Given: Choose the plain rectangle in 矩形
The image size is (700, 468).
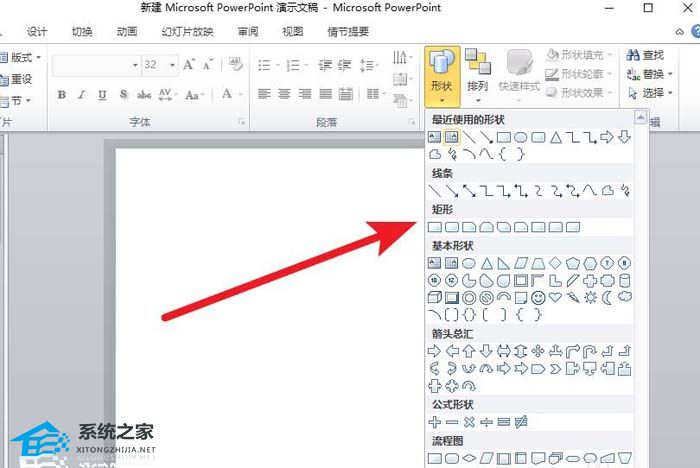Looking at the screenshot, I should click(434, 227).
